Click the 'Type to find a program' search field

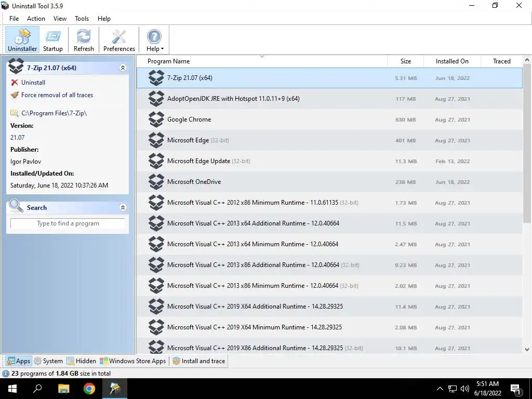pyautogui.click(x=68, y=223)
